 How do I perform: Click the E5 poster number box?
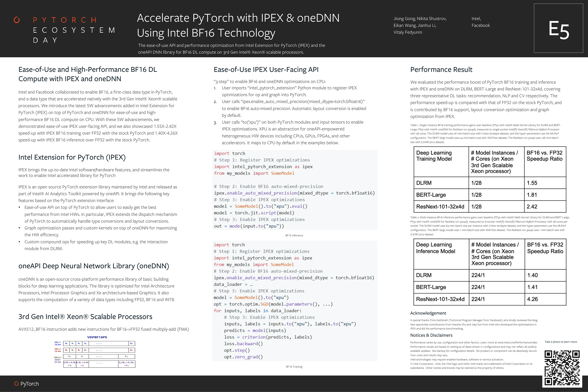558,28
